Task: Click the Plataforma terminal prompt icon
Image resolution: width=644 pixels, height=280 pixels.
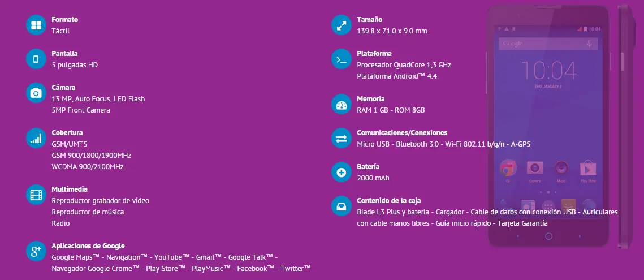Action: [342, 59]
